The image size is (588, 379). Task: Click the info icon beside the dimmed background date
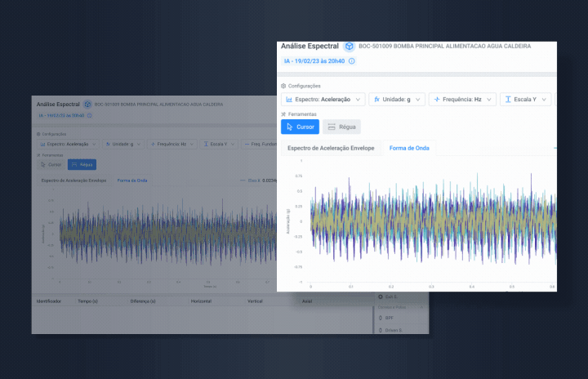coord(90,116)
